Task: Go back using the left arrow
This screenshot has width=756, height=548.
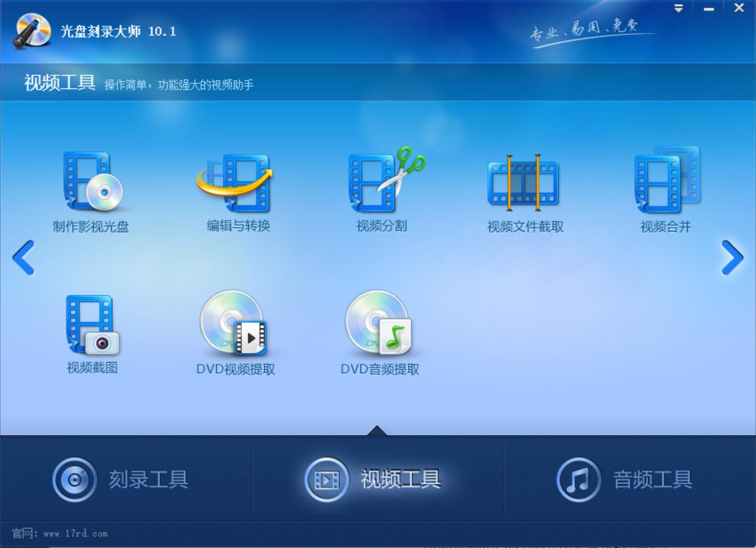Action: [x=23, y=257]
